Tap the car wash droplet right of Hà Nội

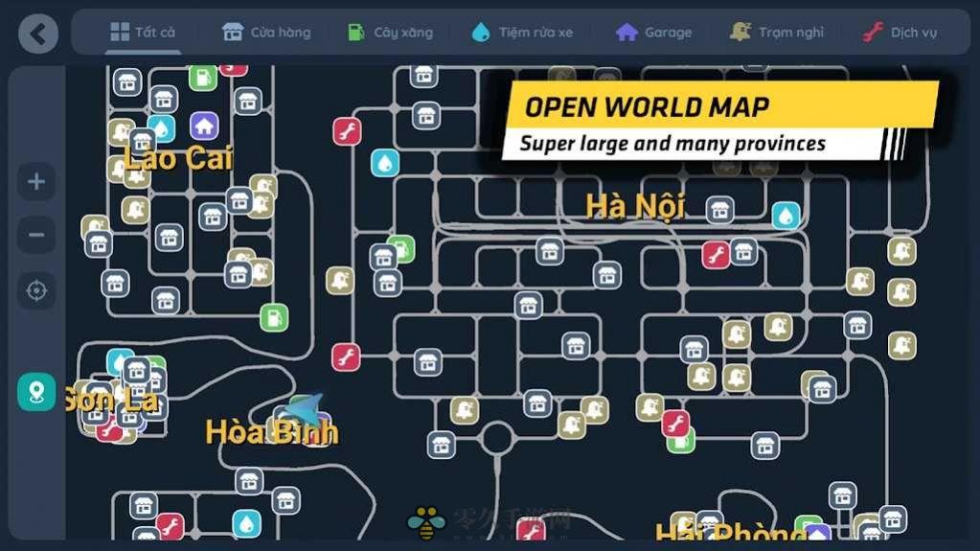click(x=786, y=216)
